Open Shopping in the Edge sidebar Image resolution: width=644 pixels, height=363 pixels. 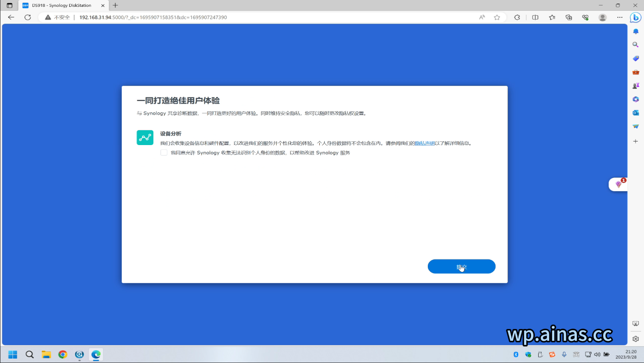click(636, 58)
